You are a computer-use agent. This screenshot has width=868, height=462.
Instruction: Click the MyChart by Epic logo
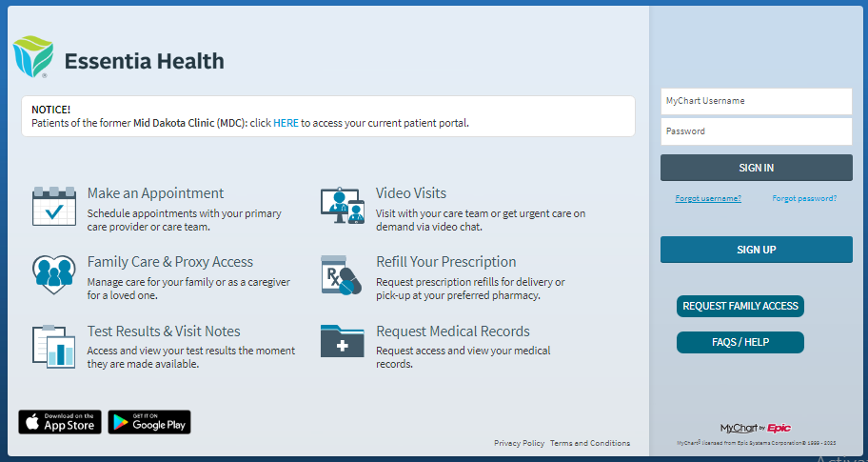(x=756, y=428)
